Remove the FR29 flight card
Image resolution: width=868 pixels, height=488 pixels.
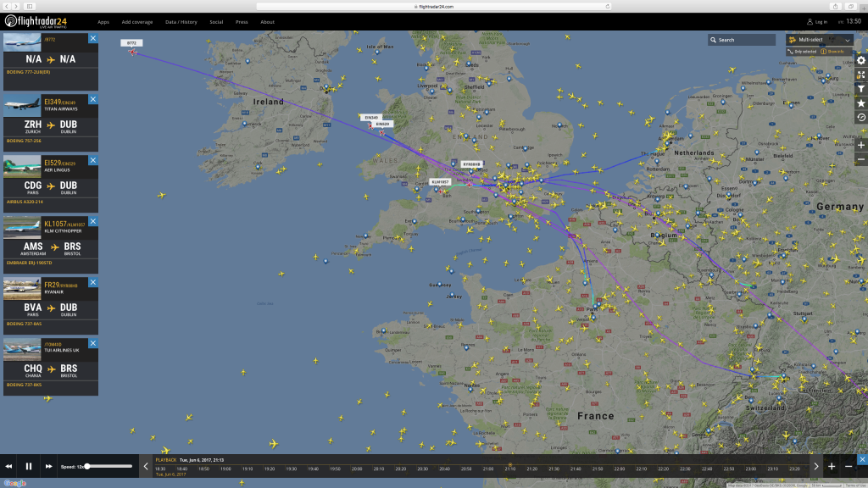93,282
